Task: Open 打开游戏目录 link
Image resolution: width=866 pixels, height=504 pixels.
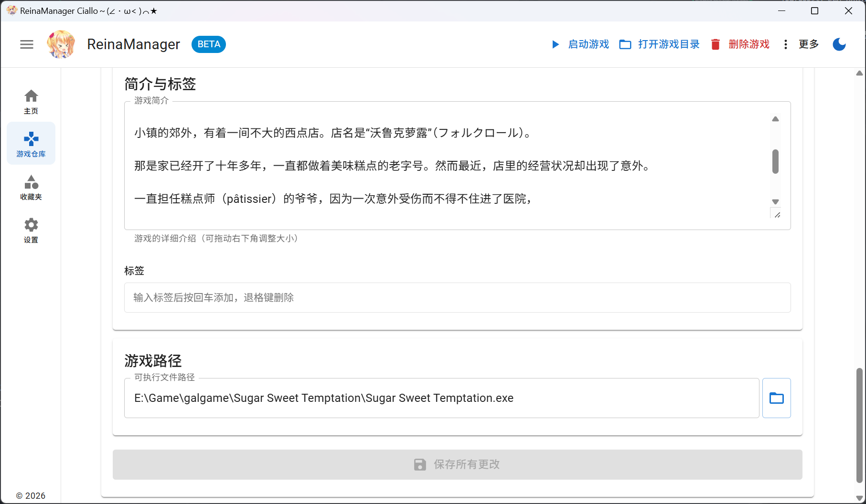Action: (x=669, y=44)
